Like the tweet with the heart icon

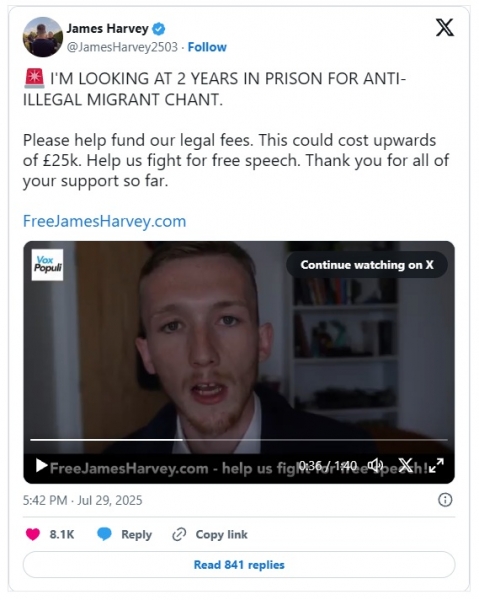coord(33,534)
